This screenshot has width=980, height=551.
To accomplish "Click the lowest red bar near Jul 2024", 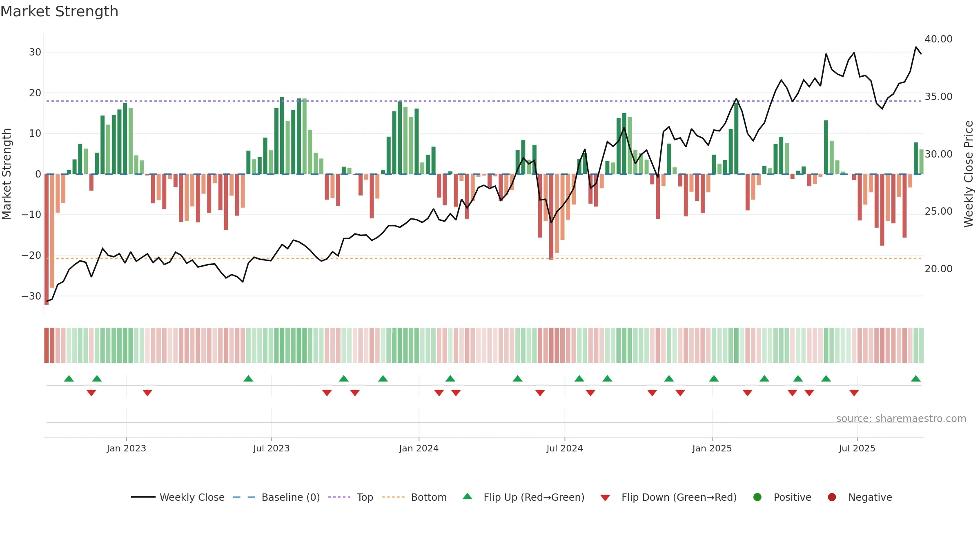I will 551,217.
